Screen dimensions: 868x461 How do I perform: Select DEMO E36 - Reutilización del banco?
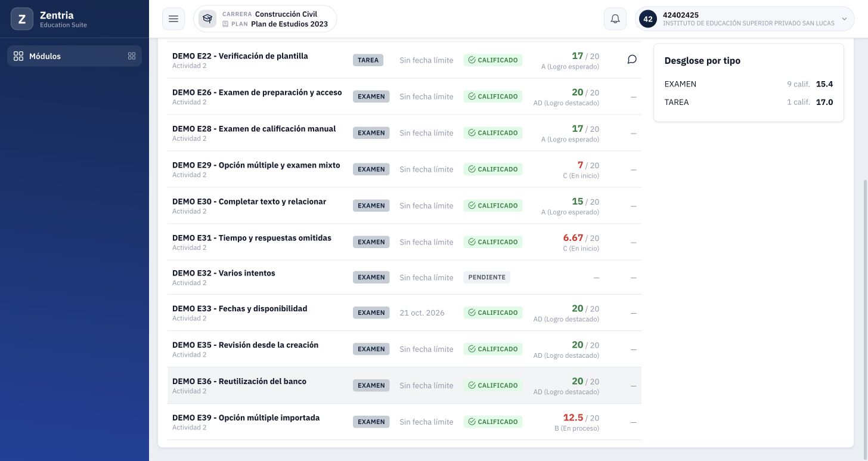[239, 382]
